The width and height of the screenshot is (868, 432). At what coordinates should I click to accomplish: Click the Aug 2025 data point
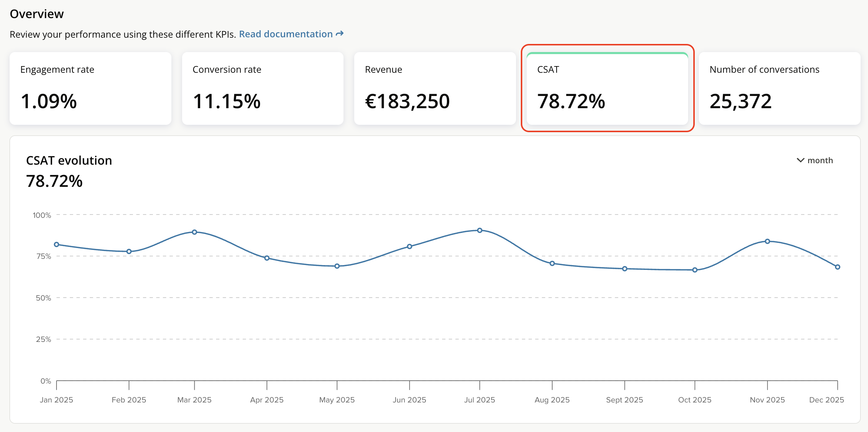click(552, 264)
